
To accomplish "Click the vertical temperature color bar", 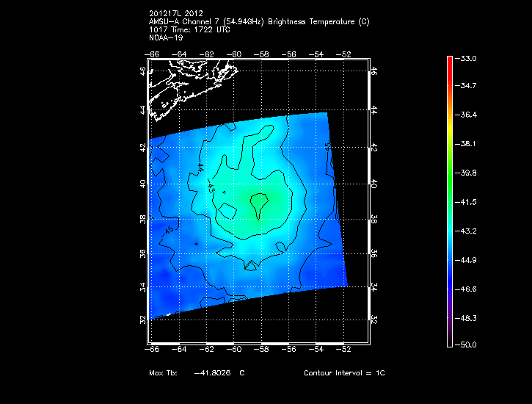I will click(x=450, y=201).
